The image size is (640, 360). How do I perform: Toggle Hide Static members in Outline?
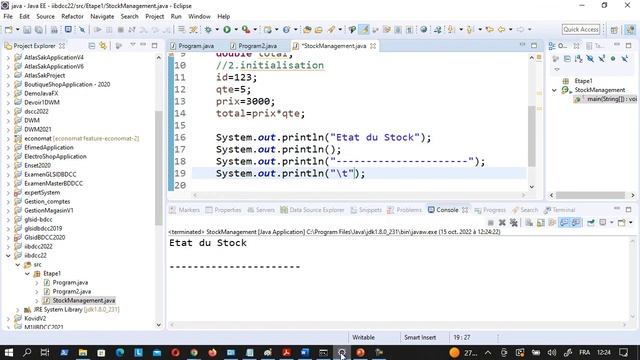602,59
